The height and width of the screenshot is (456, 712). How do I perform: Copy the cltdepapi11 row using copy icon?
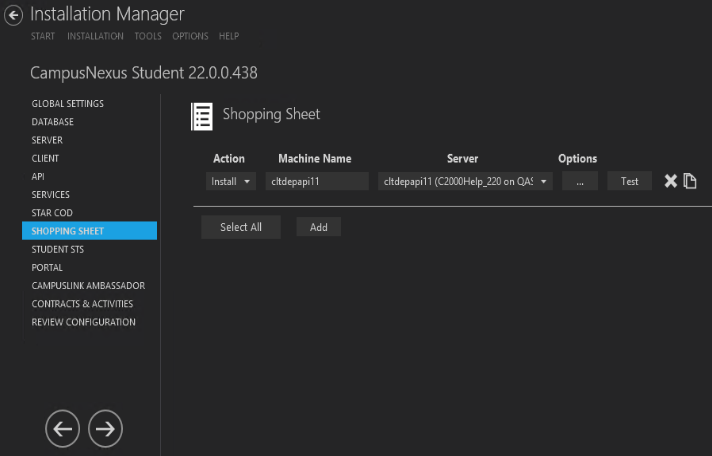tap(690, 181)
